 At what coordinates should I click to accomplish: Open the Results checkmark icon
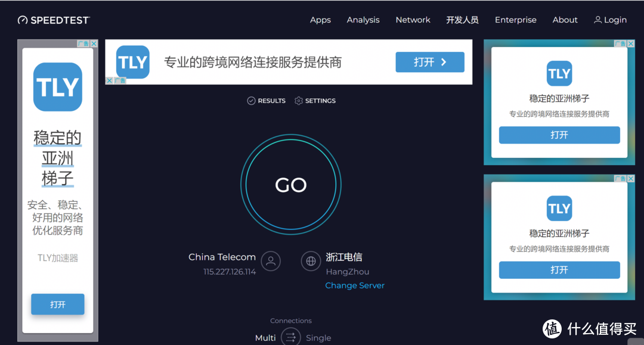click(x=252, y=101)
